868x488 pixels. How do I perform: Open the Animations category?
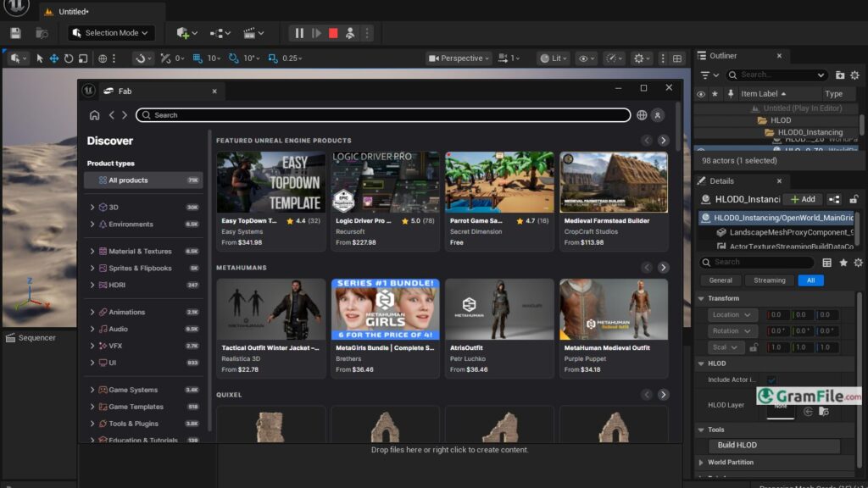[127, 312]
